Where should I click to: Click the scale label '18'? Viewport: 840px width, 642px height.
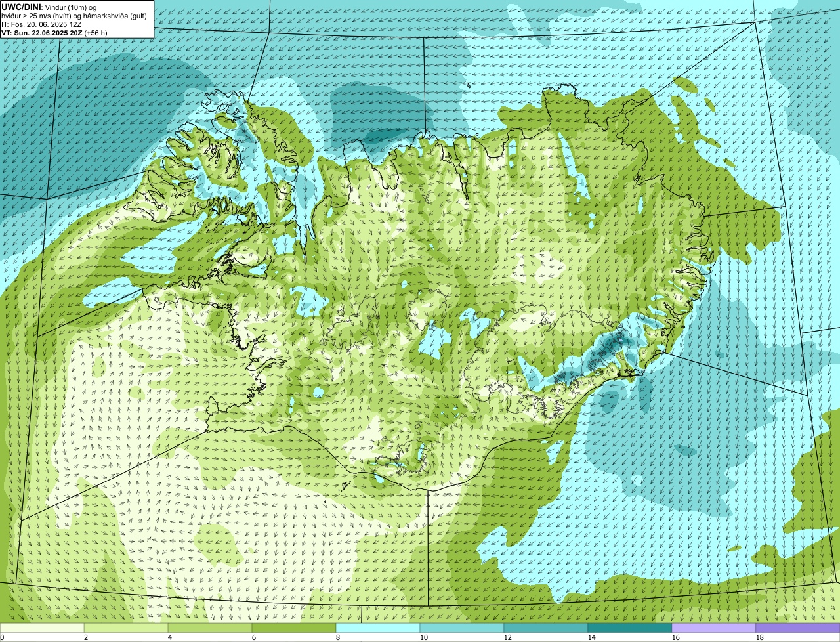(760, 637)
